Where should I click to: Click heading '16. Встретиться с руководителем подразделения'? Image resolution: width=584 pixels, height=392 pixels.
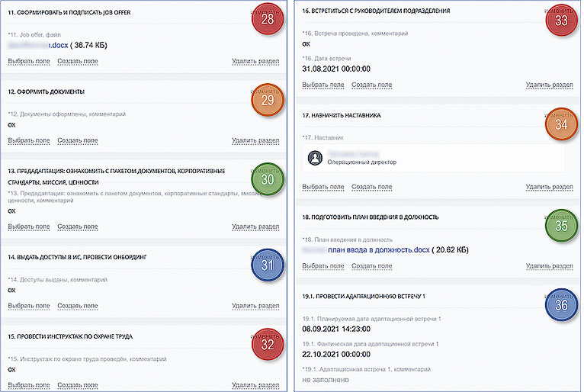(376, 11)
